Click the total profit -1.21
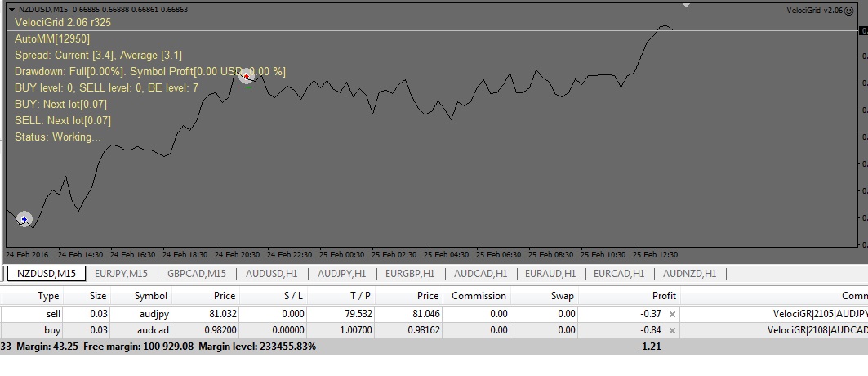The image size is (868, 376). pyautogui.click(x=649, y=347)
